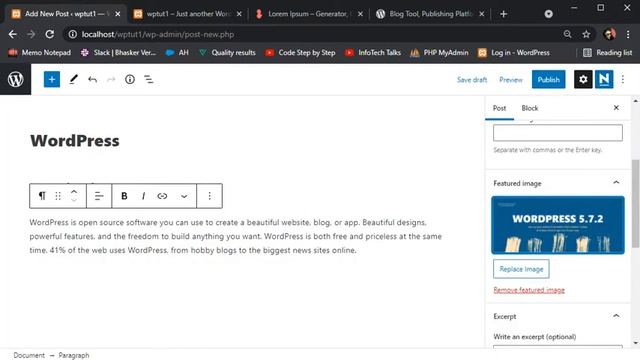Open the block inserter plus button

52,79
